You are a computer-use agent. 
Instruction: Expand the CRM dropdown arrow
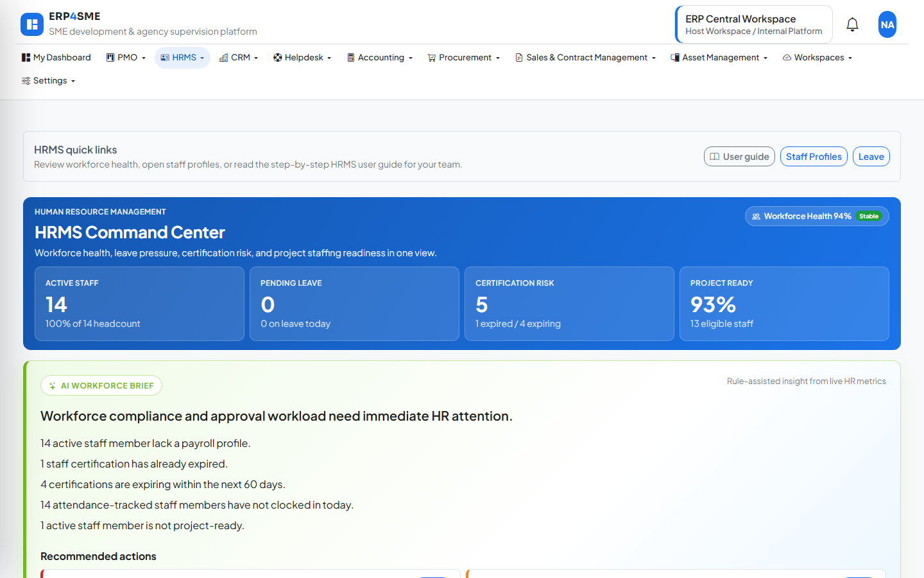pos(256,58)
